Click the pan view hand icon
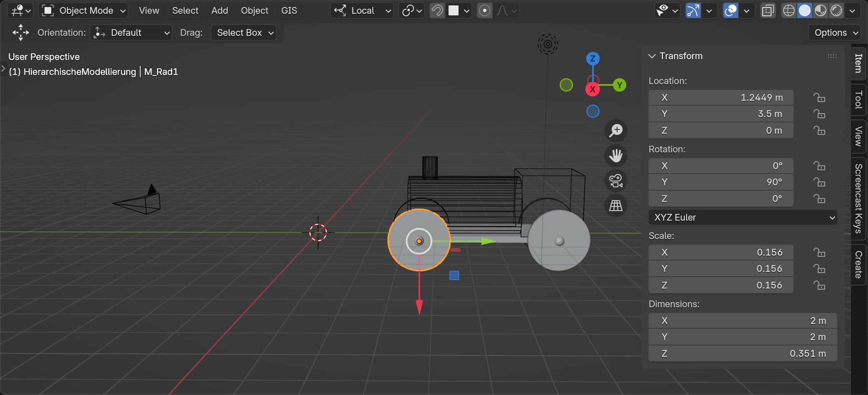The image size is (868, 395). pyautogui.click(x=616, y=156)
